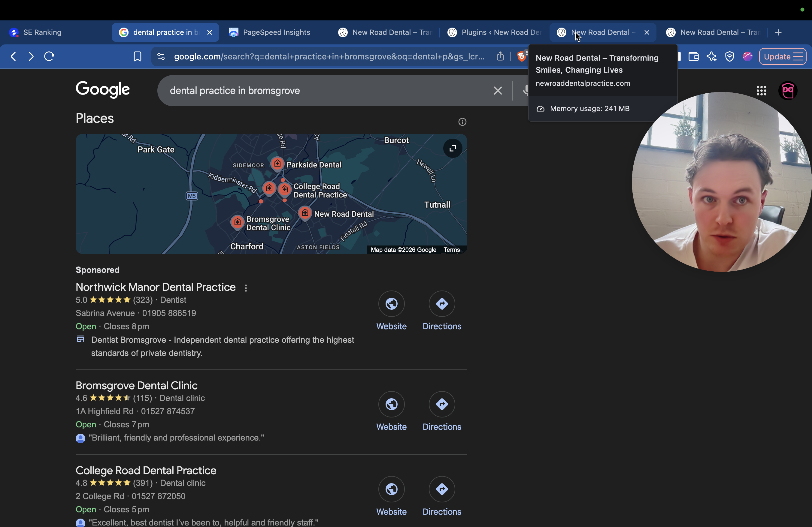Image resolution: width=812 pixels, height=527 pixels.
Task: Open Northwick Manor three-dot options
Action: click(x=246, y=288)
